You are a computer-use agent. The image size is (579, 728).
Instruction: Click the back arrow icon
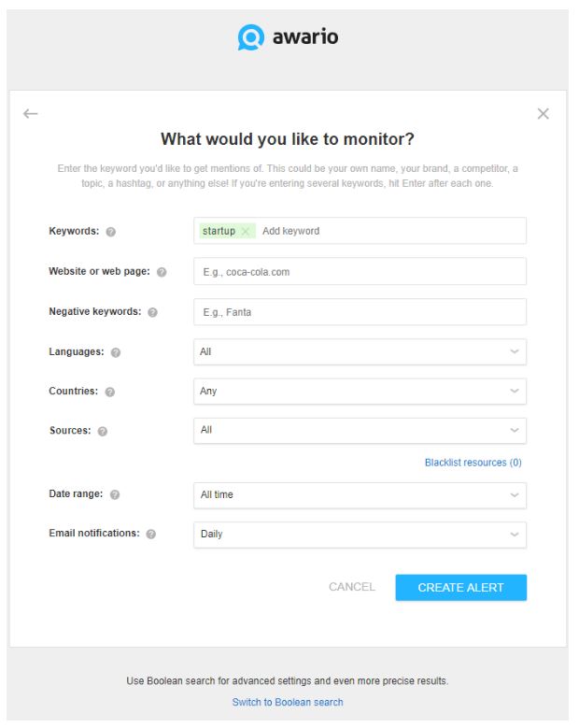point(31,114)
